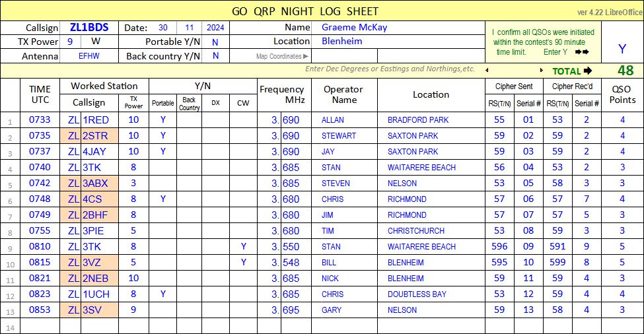Select location BRADFORD PARK
Image resolution: width=644 pixels, height=334 pixels.
coord(418,120)
